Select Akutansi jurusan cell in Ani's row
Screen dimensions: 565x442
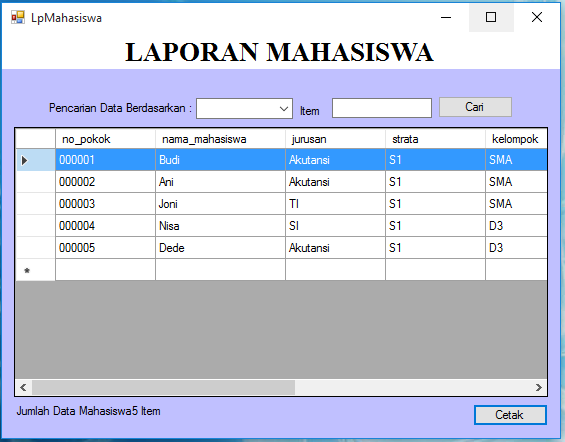335,182
